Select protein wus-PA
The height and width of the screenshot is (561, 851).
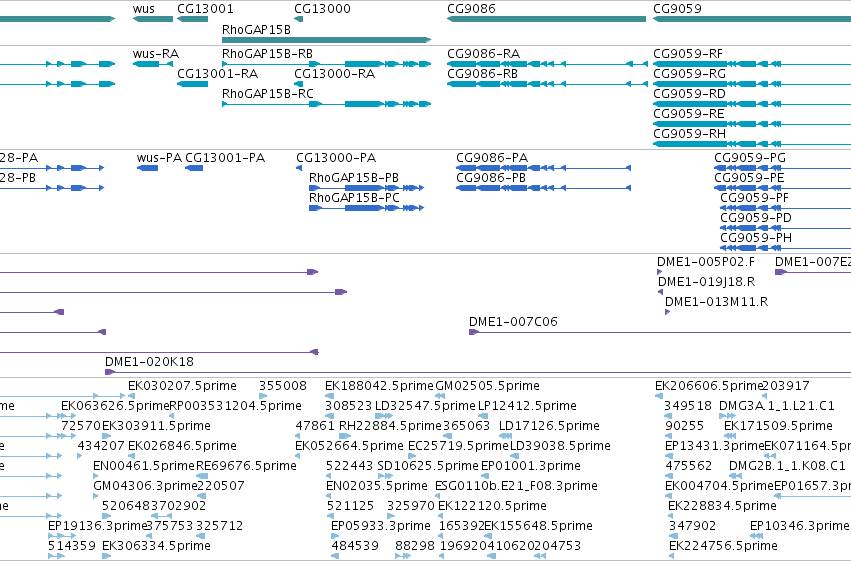pos(159,158)
